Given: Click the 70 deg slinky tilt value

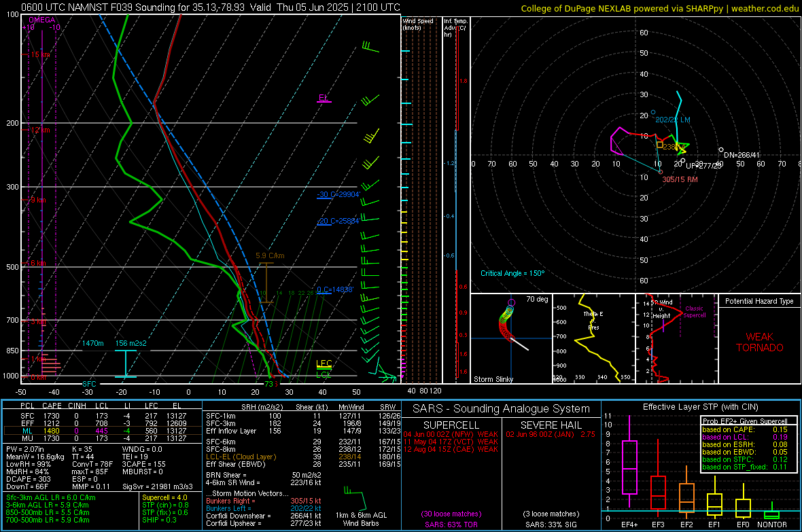Looking at the screenshot, I should click(537, 299).
